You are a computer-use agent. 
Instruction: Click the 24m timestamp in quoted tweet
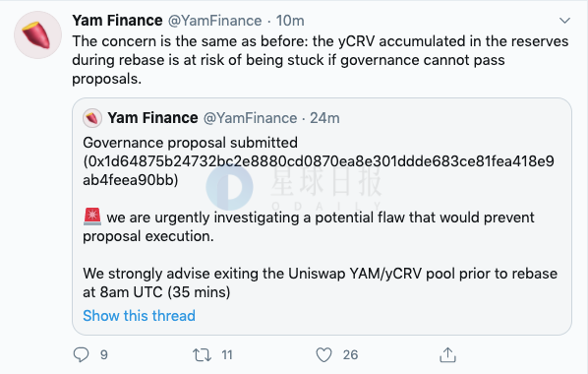pyautogui.click(x=324, y=118)
